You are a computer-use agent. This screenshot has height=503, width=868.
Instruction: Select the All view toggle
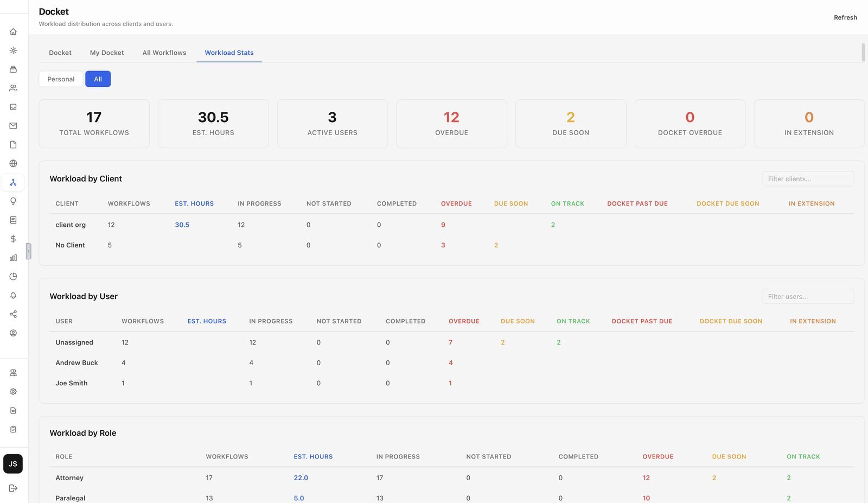[x=98, y=79]
